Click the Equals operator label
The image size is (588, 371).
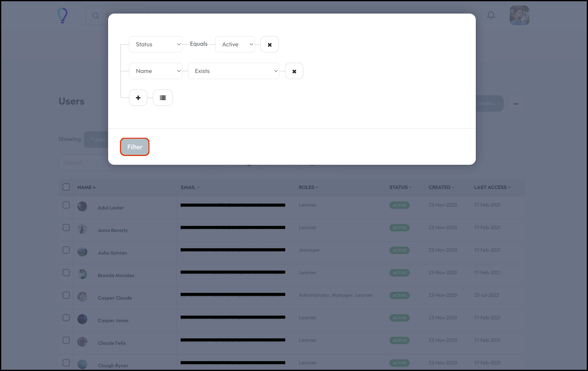[199, 44]
